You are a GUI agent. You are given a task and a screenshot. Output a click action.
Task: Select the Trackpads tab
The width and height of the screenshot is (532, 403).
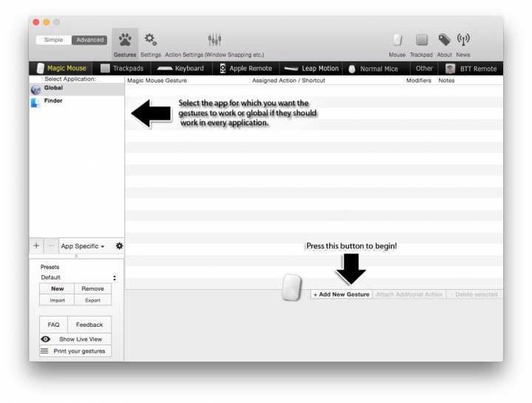122,68
